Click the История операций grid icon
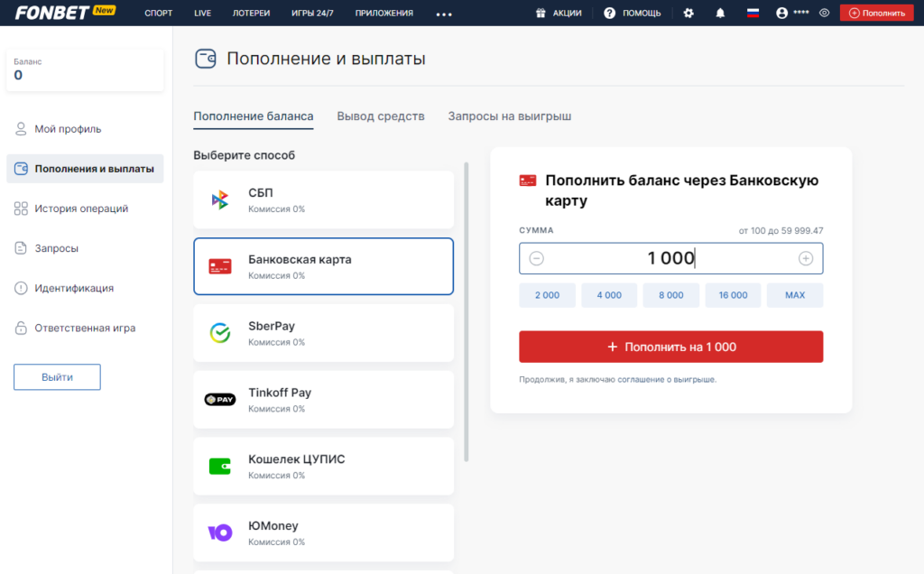The height and width of the screenshot is (574, 924). coord(21,208)
